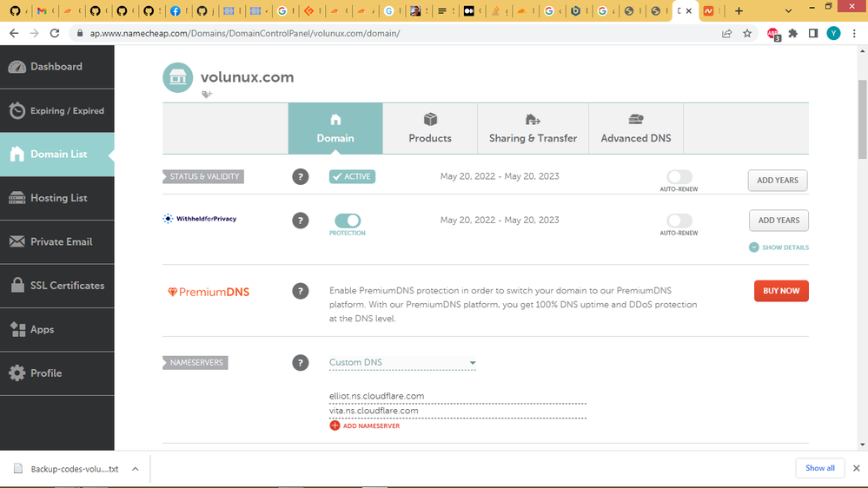Switch to the Gmail browser tab
The image size is (868, 488).
click(x=44, y=10)
